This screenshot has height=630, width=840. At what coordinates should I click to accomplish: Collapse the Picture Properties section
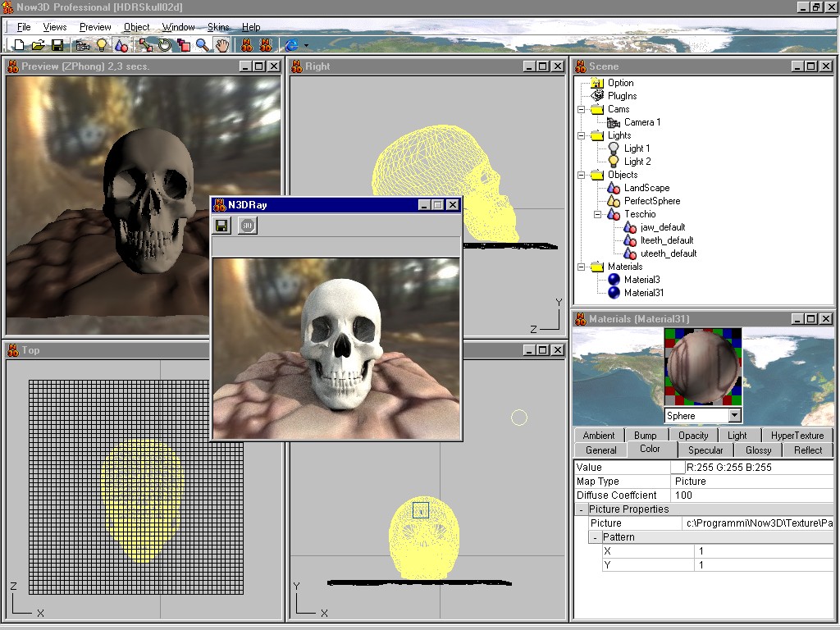pos(580,509)
